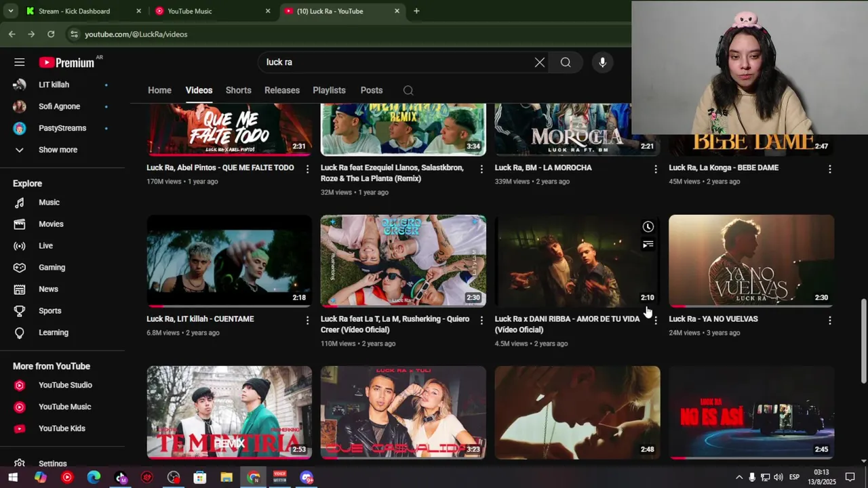Switch to the Releases channel tab

[282, 90]
